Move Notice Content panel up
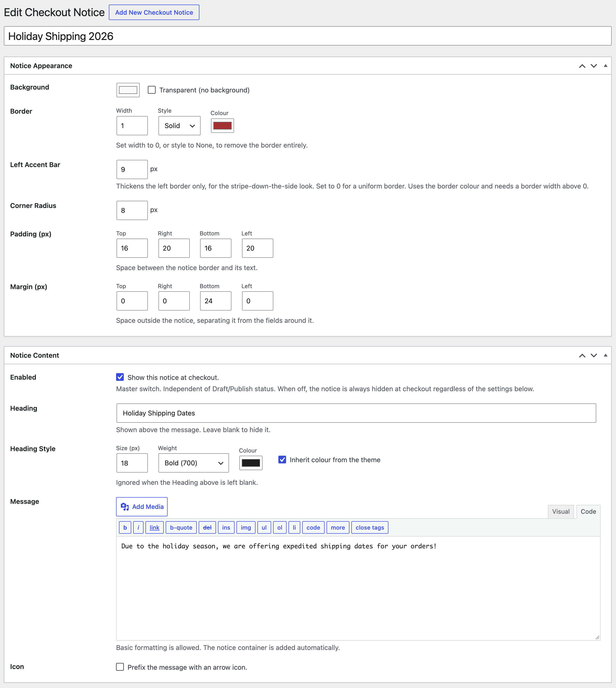The height and width of the screenshot is (688, 616). (x=582, y=356)
